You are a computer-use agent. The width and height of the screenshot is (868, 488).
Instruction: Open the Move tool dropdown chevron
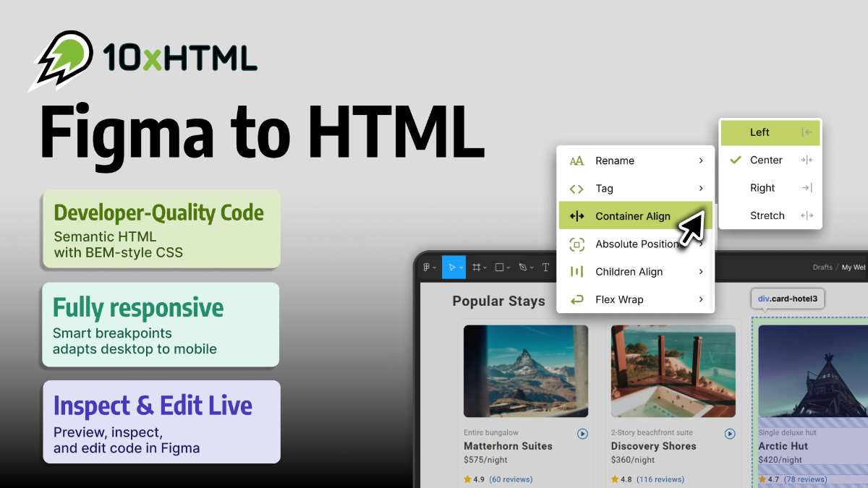(x=461, y=267)
